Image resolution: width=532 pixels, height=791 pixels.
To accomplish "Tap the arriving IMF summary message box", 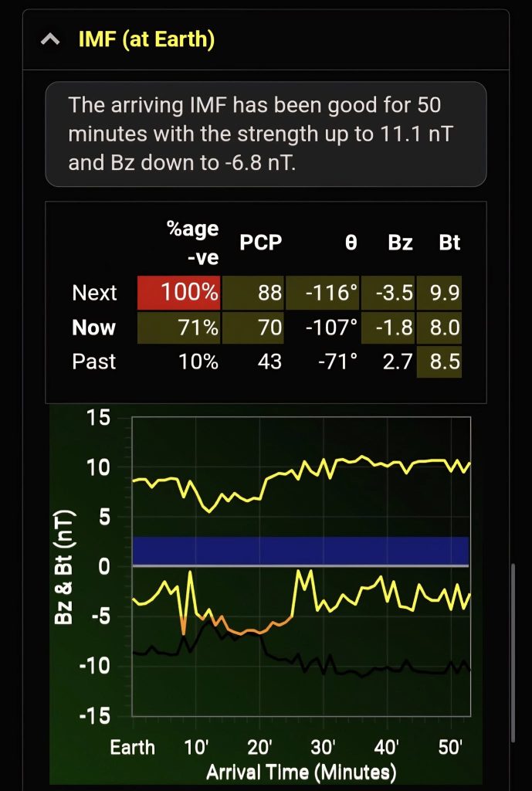I will point(266,134).
